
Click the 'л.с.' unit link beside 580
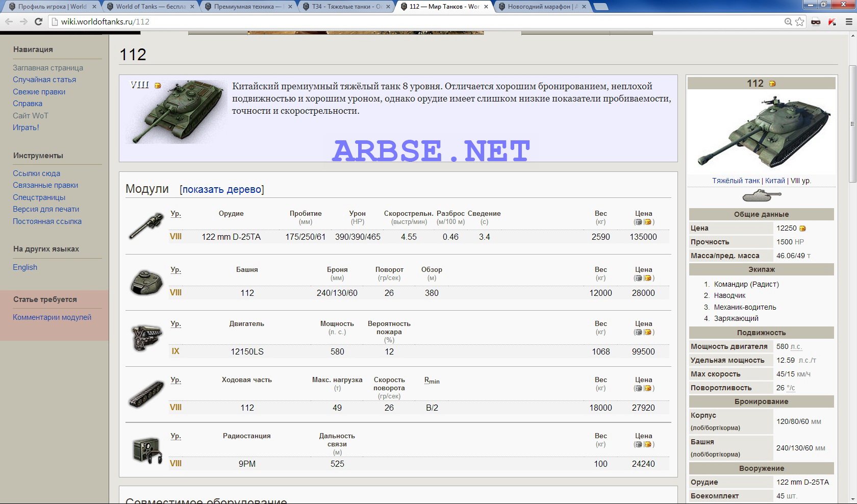coord(796,346)
